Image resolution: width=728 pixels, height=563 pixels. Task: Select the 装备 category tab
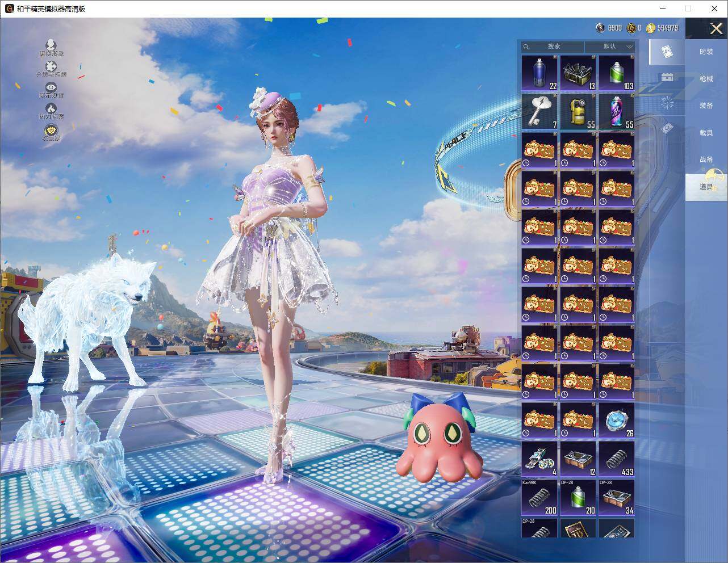[706, 106]
